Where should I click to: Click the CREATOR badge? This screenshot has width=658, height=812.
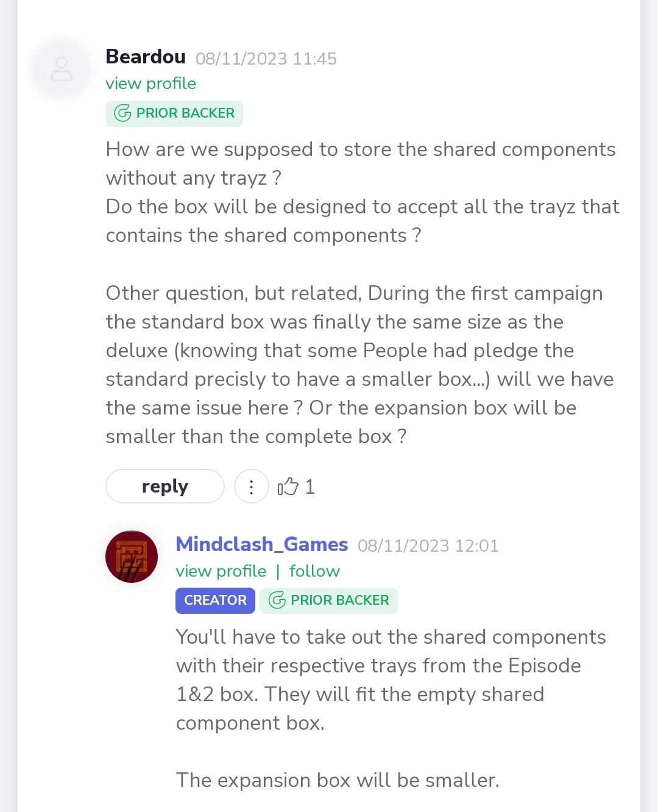click(x=215, y=600)
